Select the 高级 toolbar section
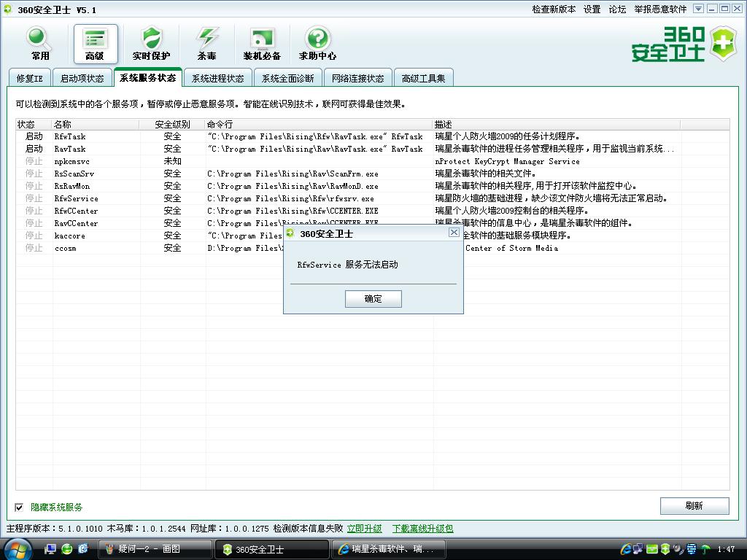The image size is (747, 560). point(96,44)
